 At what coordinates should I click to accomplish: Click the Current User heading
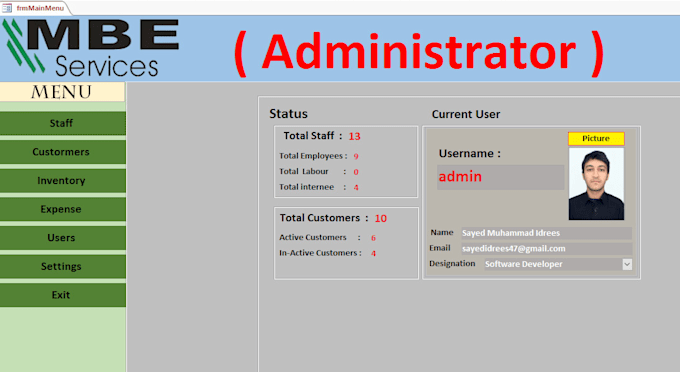(x=466, y=114)
